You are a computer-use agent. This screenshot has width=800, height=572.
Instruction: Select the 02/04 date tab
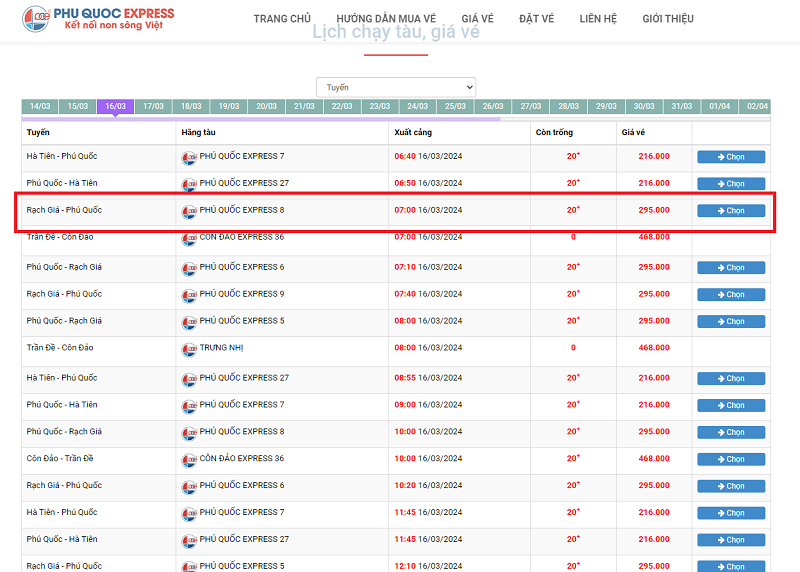coord(755,106)
